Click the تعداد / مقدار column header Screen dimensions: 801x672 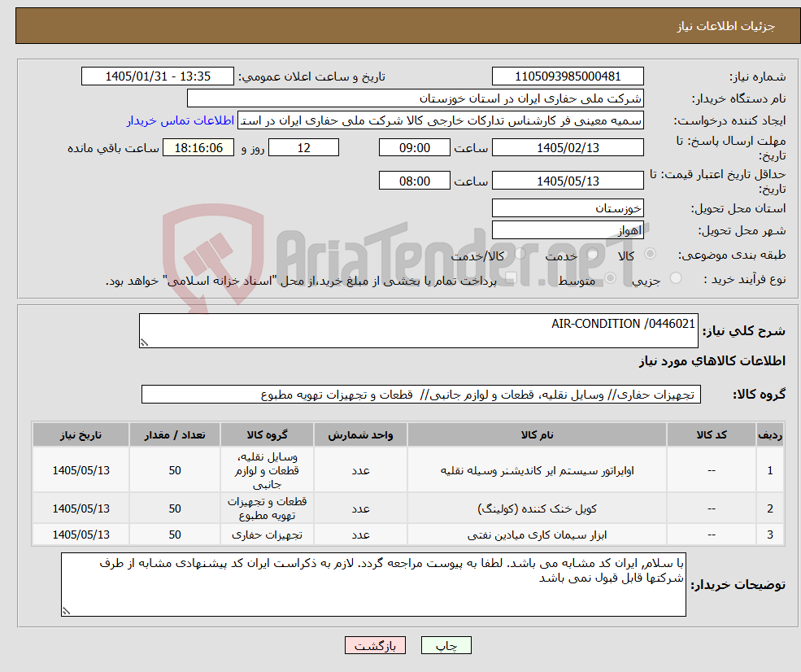click(x=175, y=435)
